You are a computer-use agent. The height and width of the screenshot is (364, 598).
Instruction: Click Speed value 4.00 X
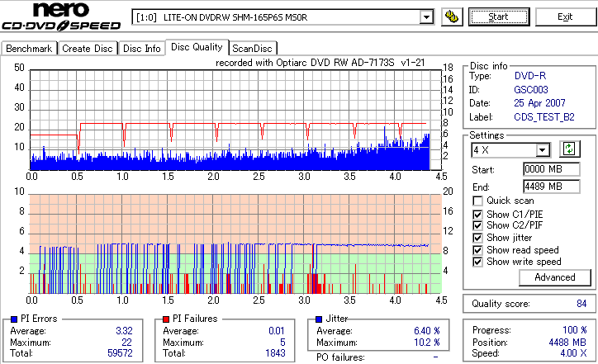(573, 353)
